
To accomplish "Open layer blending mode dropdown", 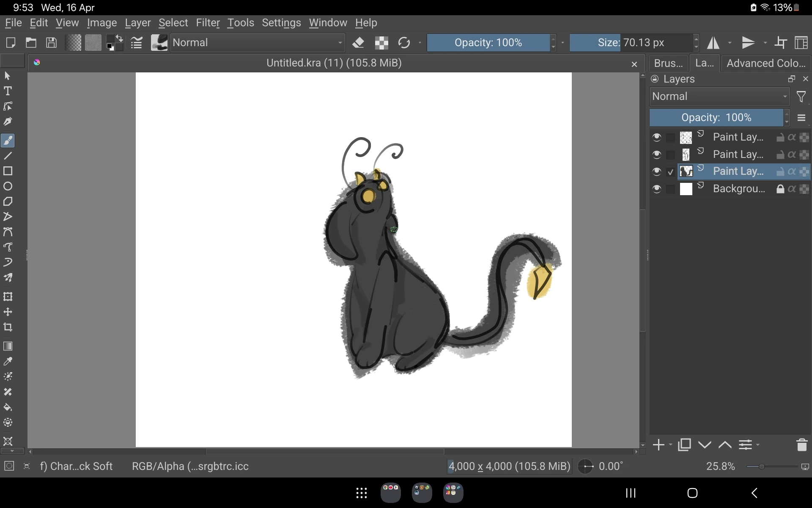I will point(719,97).
